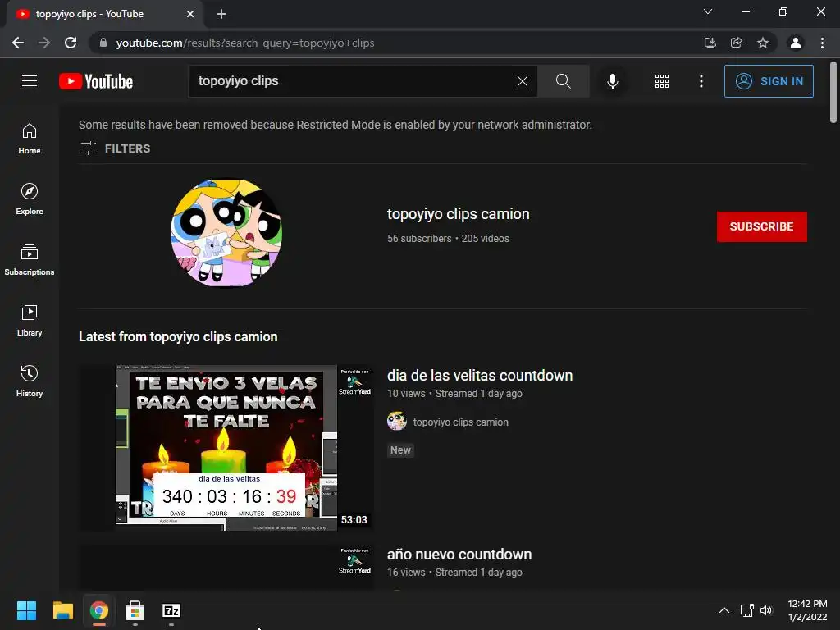This screenshot has width=840, height=630.
Task: Show hidden tray icons chevron
Action: point(724,610)
